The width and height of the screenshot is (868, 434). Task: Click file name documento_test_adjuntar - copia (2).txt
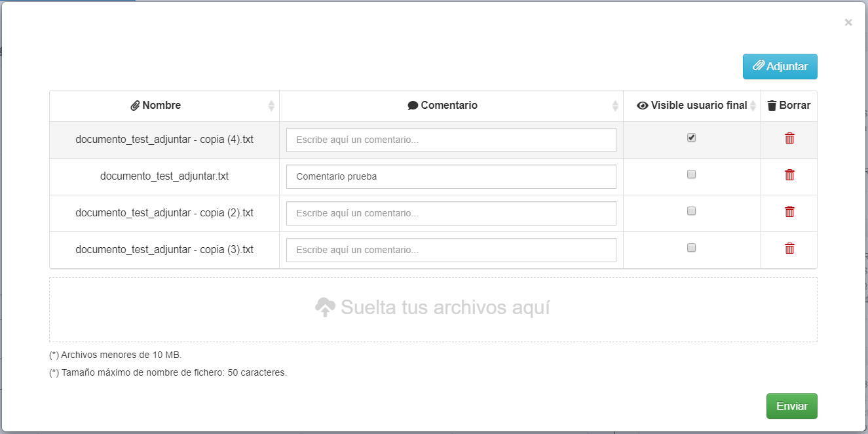coord(164,213)
